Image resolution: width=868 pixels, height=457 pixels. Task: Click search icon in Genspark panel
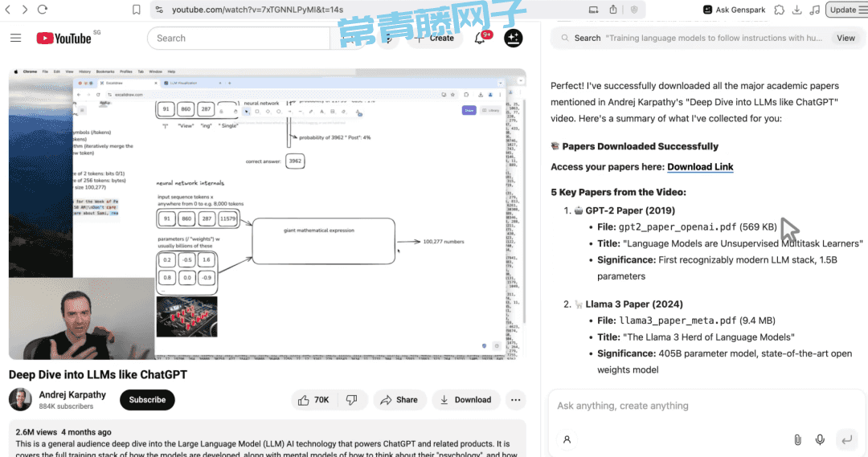point(565,39)
